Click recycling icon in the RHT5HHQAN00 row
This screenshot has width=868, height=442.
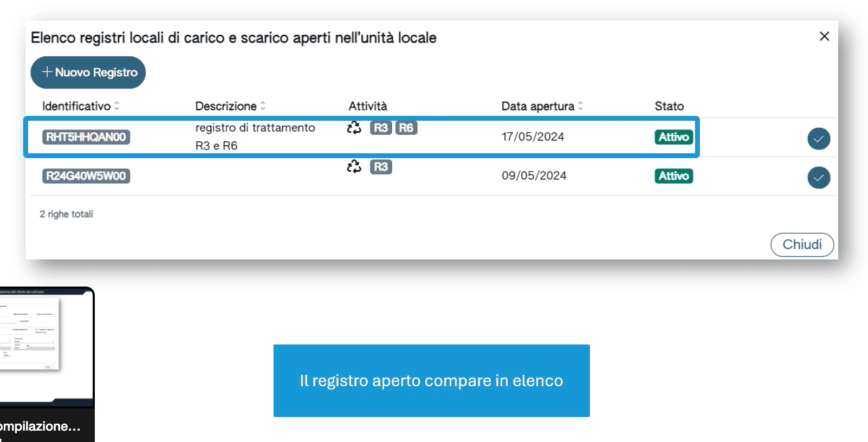point(354,128)
